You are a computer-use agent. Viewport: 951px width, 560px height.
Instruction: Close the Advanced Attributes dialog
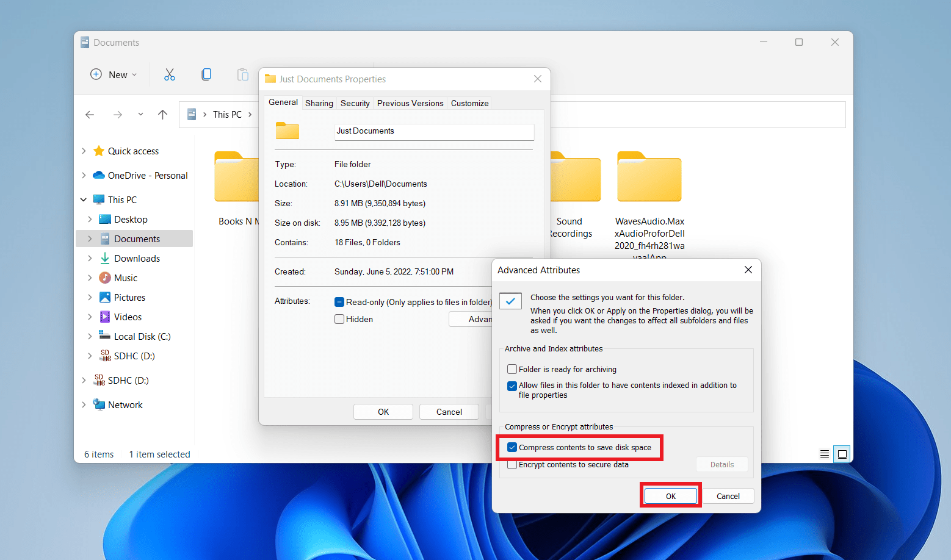[x=748, y=270]
